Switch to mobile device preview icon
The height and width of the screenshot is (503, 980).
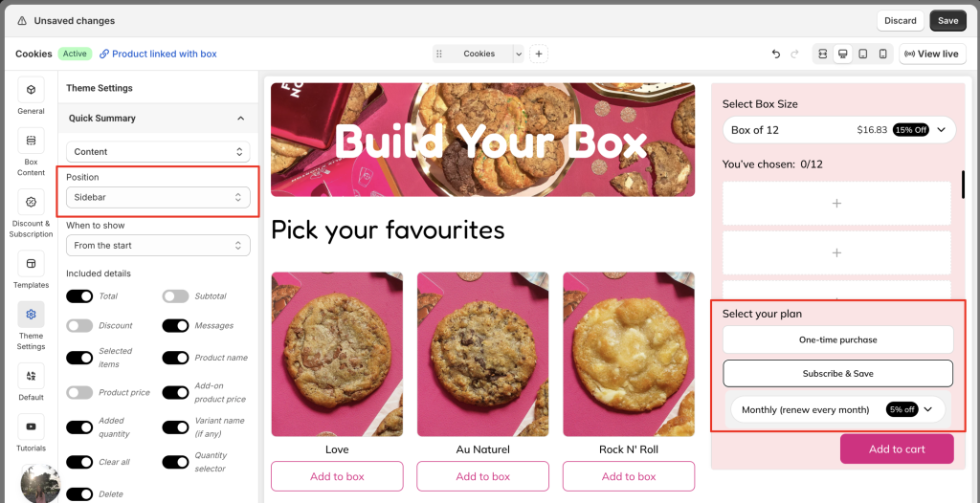(882, 55)
